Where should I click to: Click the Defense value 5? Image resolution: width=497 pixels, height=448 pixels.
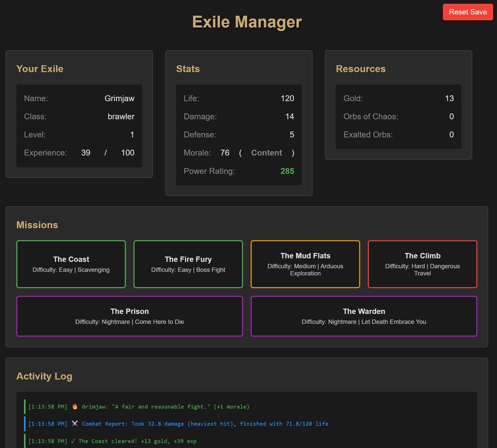click(x=292, y=135)
